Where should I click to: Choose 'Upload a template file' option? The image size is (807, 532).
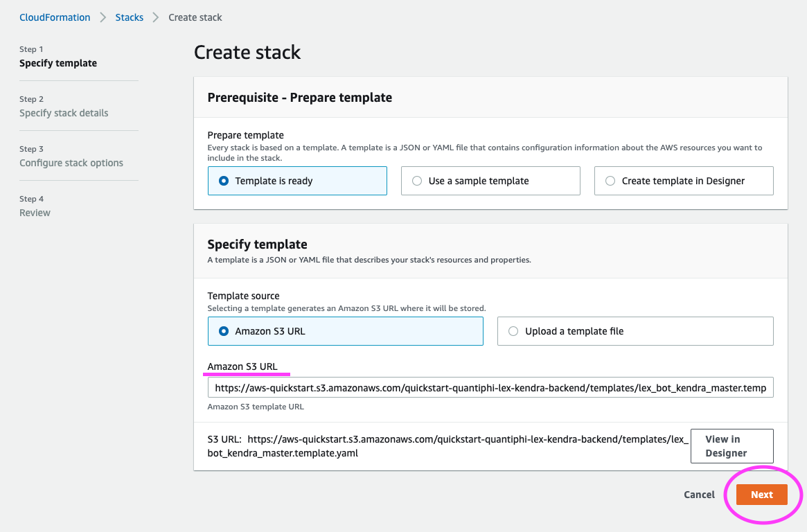pyautogui.click(x=513, y=331)
